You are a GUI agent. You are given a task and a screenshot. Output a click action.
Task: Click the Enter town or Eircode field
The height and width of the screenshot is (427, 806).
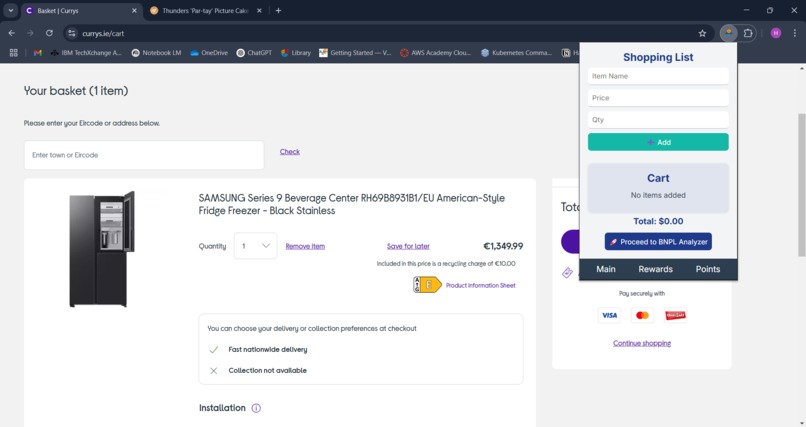[x=144, y=155]
